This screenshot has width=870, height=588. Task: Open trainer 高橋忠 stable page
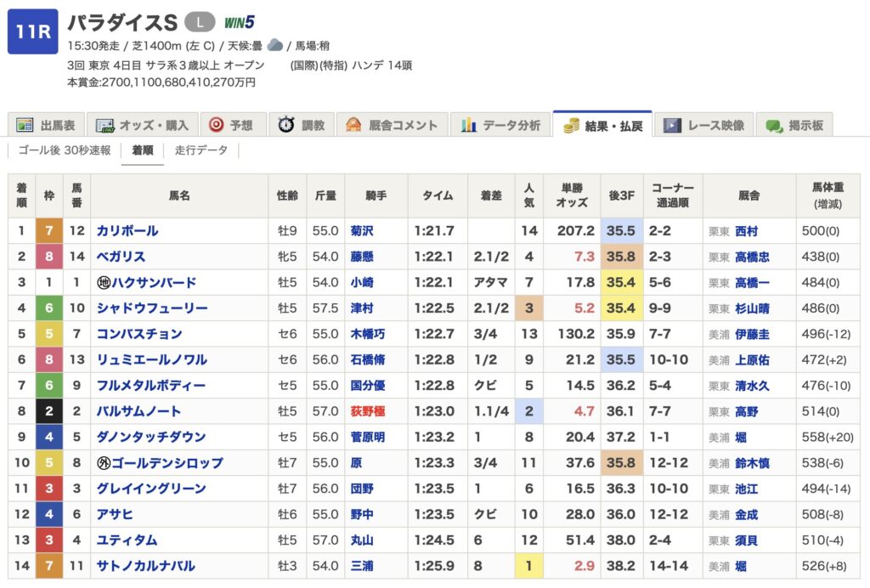[753, 257]
